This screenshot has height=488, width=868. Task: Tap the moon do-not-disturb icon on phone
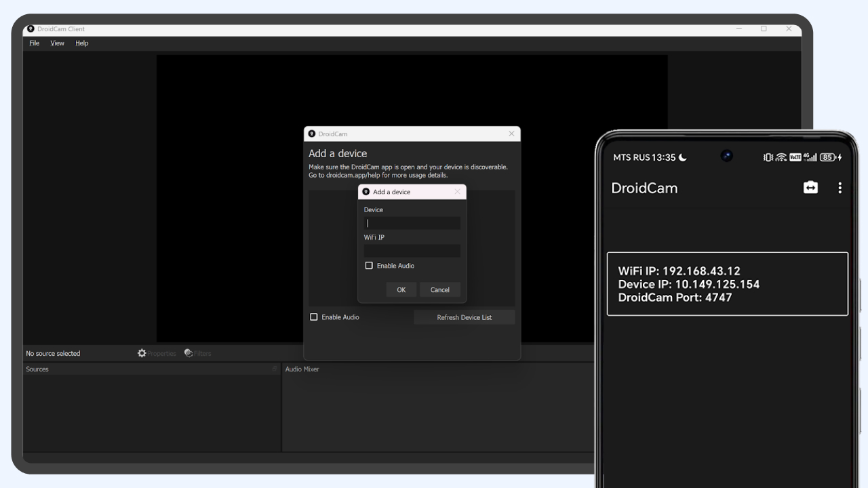(683, 157)
